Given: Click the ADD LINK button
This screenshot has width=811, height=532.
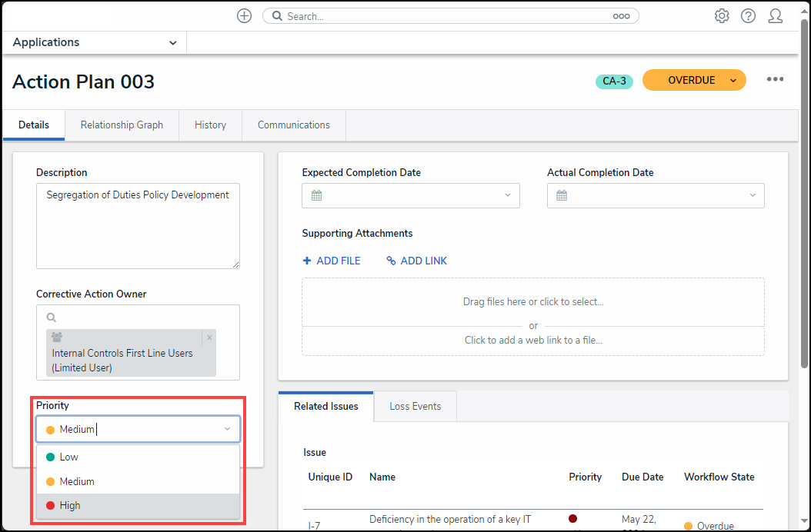Looking at the screenshot, I should (x=416, y=261).
